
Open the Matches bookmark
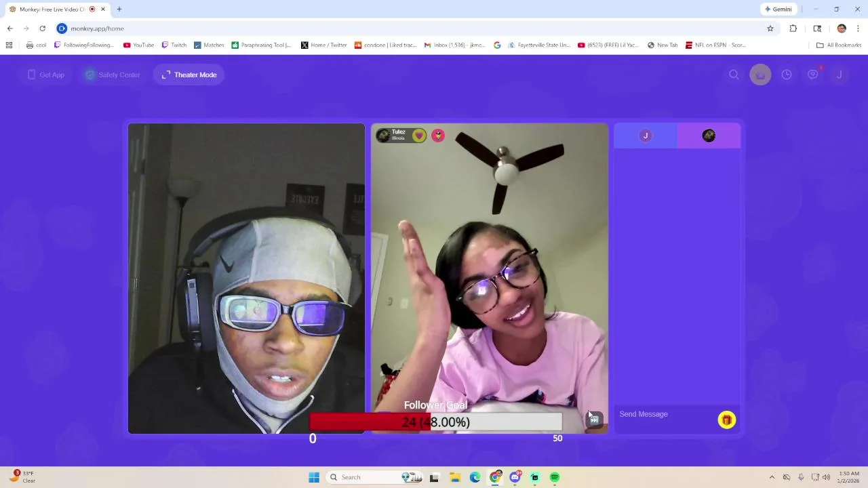(209, 45)
